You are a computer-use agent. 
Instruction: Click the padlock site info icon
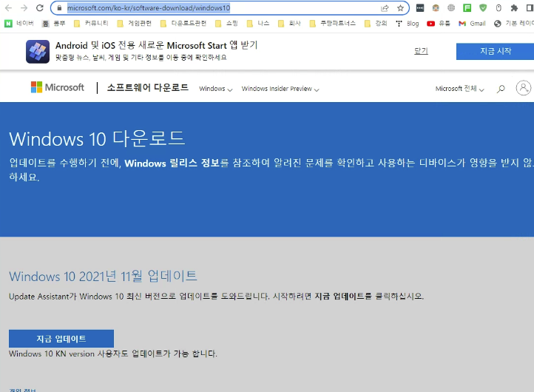click(59, 8)
